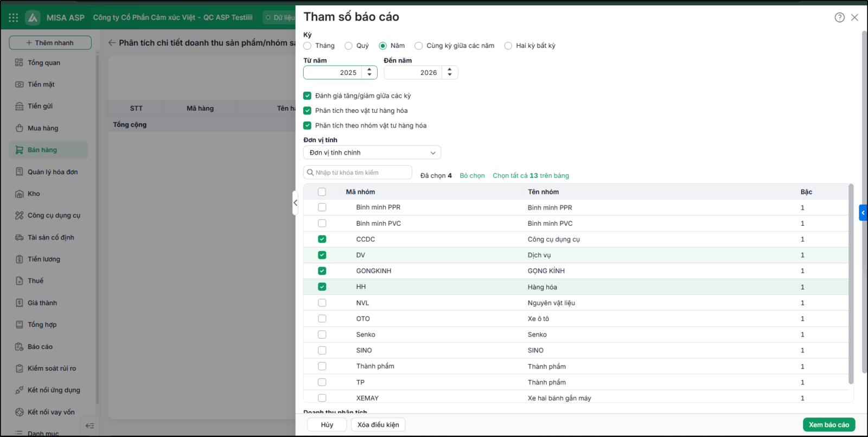Open the apps grid launcher icon
This screenshot has height=437, width=868.
tap(14, 18)
